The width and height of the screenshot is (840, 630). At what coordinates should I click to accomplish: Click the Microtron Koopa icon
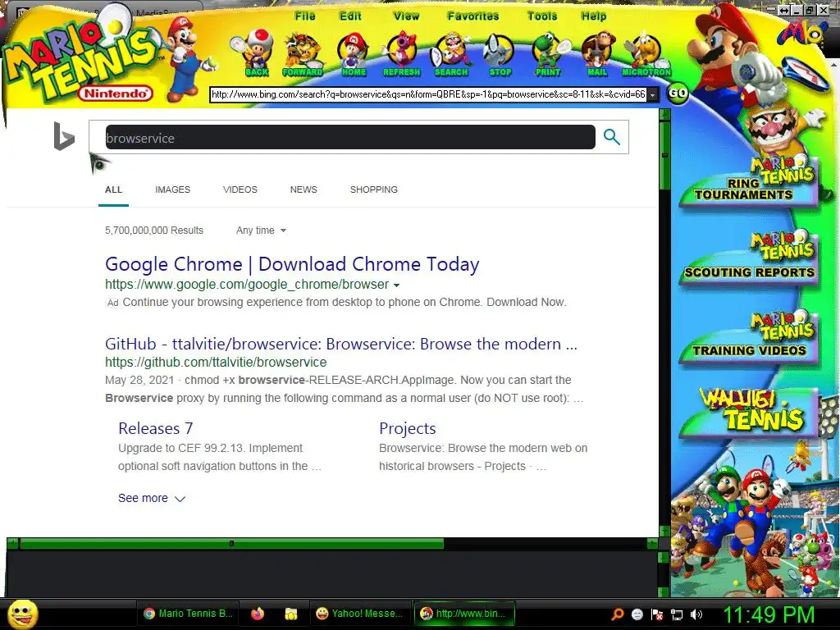point(646,55)
